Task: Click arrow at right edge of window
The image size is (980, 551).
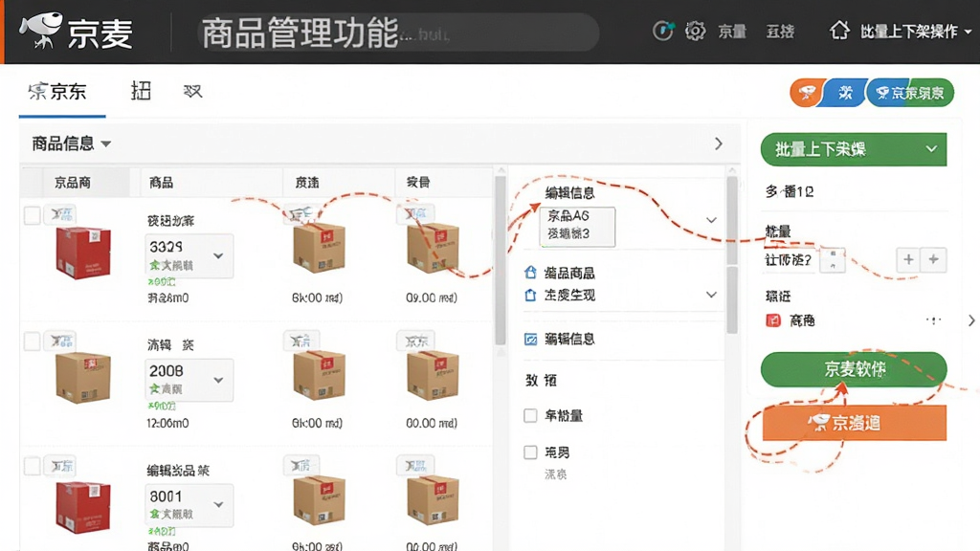Action: pyautogui.click(x=971, y=320)
